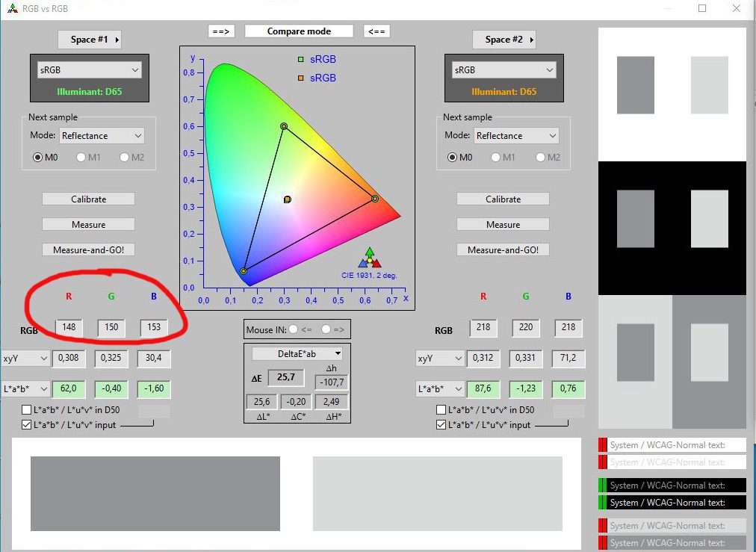Click the white point marker on chromaticity diagram

287,199
